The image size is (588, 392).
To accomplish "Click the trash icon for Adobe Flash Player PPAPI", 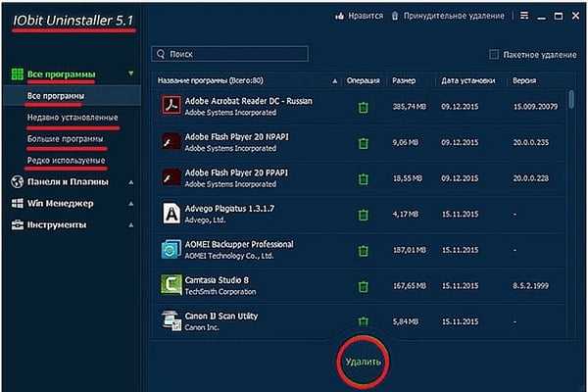I will click(363, 179).
